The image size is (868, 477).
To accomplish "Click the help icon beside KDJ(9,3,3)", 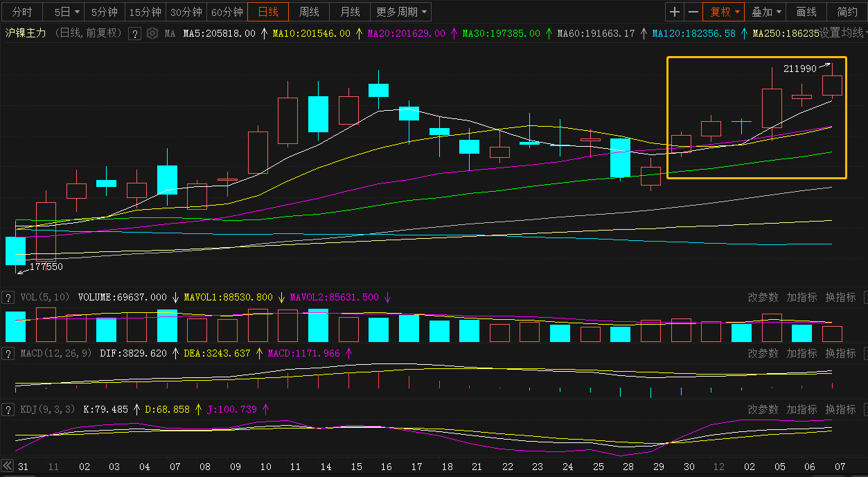I will [x=8, y=410].
